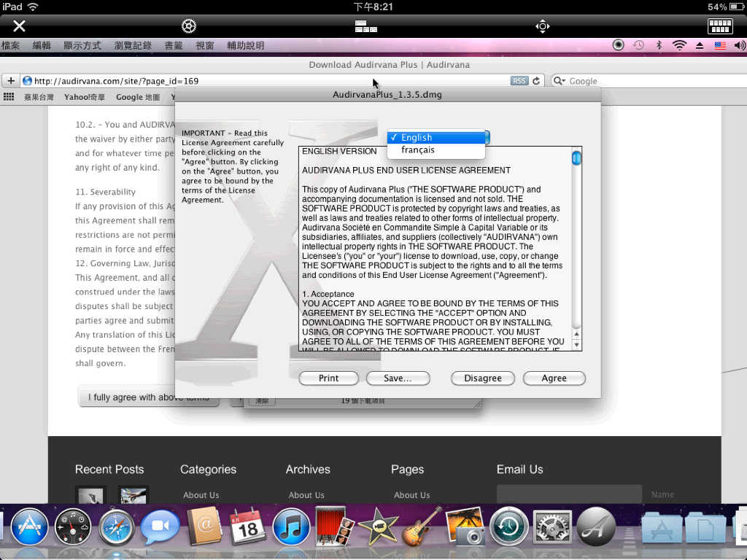The image size is (747, 560).
Task: Open the 書籤 menu
Action: pos(174,45)
